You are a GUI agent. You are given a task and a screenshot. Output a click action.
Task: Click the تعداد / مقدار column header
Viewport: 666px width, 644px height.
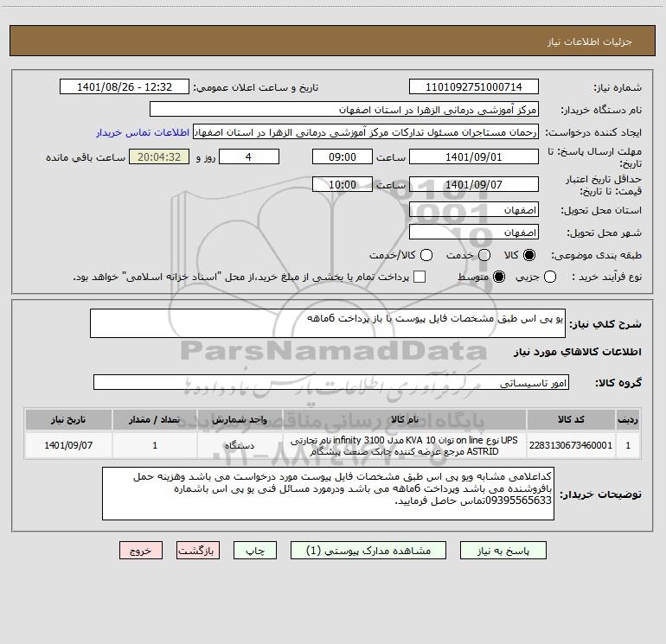pos(155,420)
